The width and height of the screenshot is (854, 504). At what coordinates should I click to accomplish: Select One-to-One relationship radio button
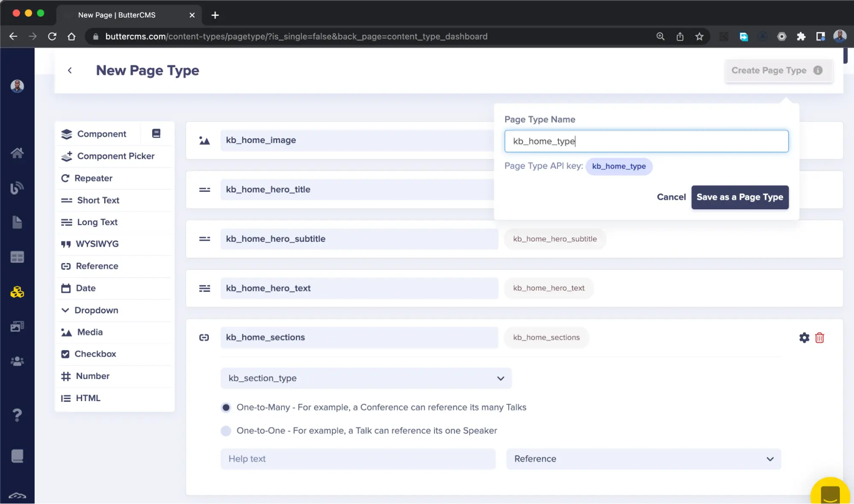tap(226, 430)
